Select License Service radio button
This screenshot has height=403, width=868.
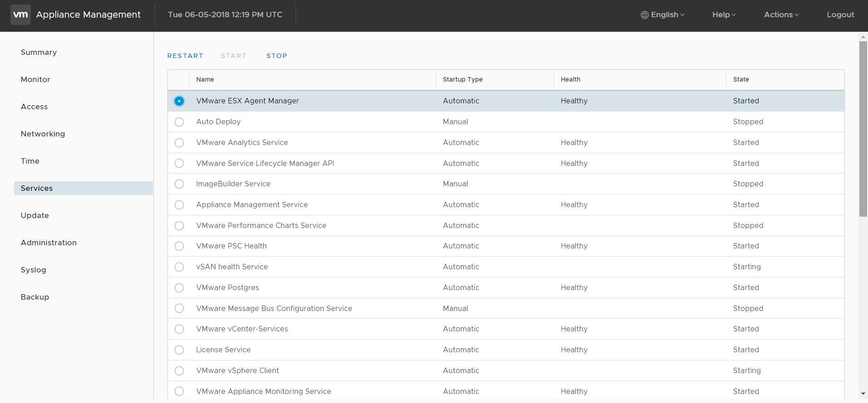(x=179, y=350)
